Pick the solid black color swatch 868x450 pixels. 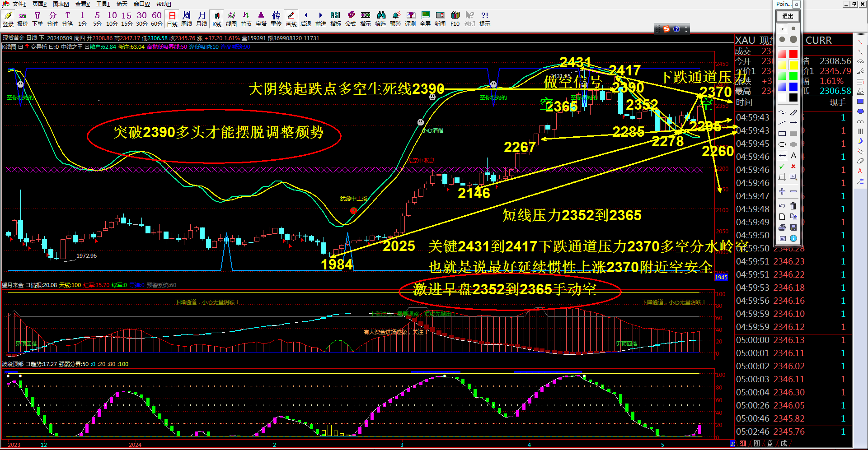(793, 97)
